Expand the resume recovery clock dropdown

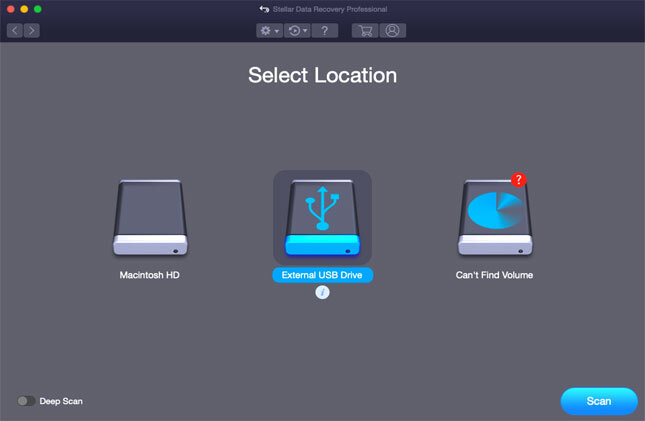coord(297,31)
